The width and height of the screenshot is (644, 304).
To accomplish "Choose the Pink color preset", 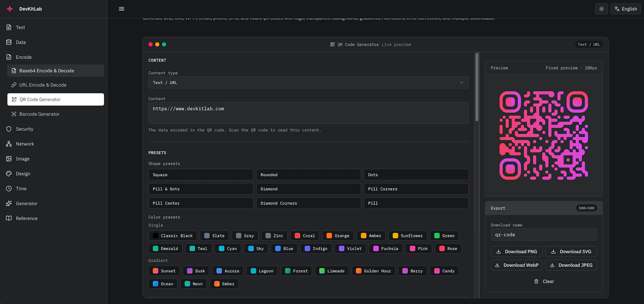I will [x=419, y=248].
